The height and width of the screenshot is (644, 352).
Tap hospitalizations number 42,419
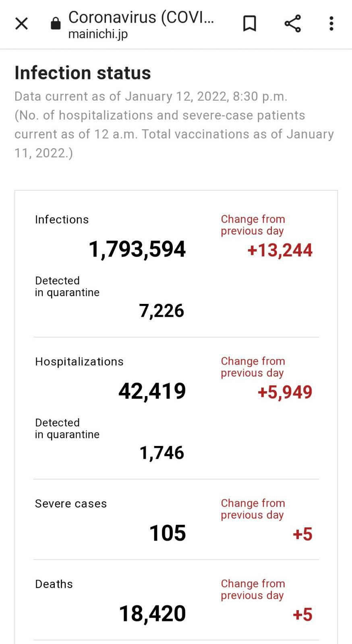tap(152, 391)
